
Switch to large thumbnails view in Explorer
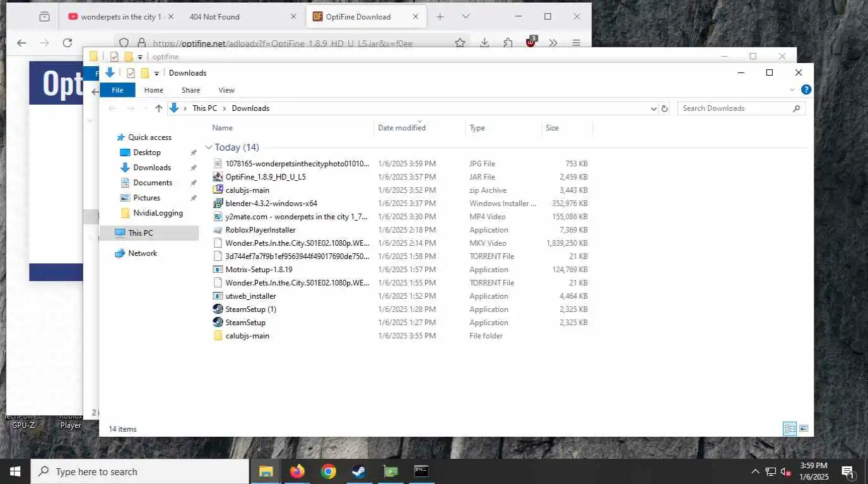(804, 429)
